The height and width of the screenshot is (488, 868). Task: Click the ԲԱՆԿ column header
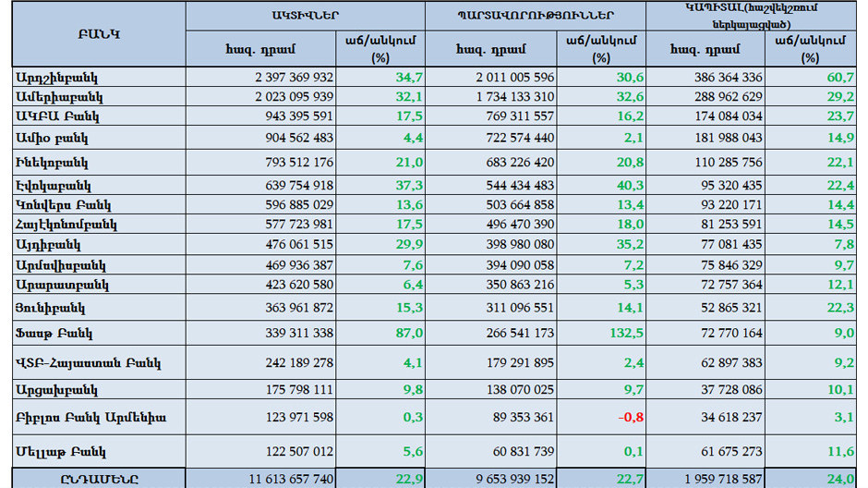(x=98, y=33)
